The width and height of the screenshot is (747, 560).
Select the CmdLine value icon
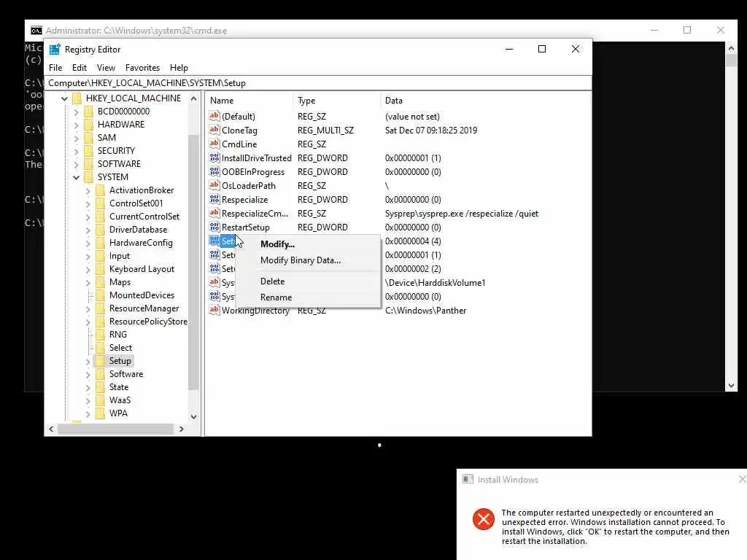(214, 144)
